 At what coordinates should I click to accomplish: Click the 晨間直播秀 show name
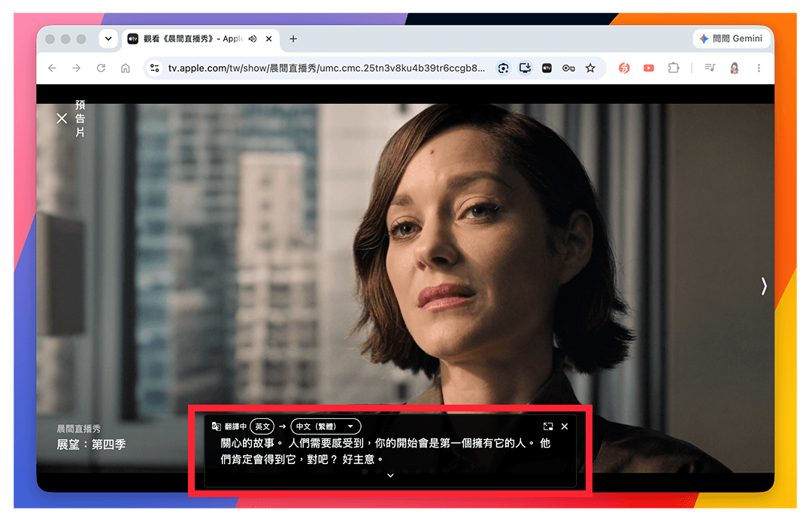(79, 429)
